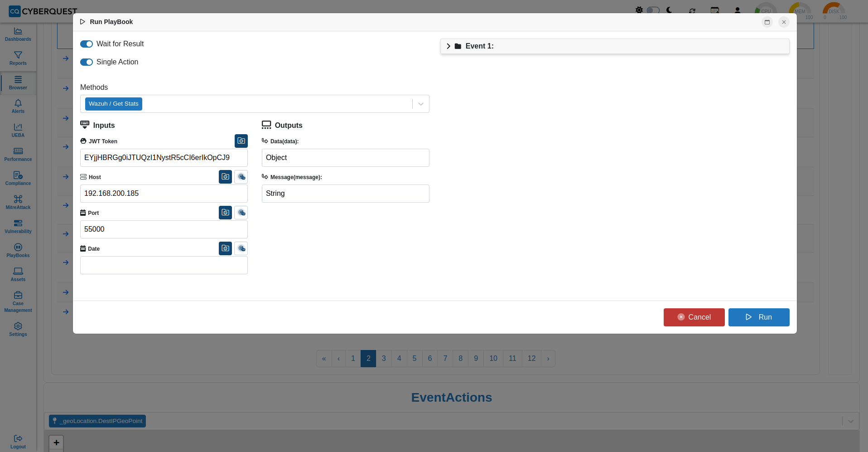Screen dimensions: 868x452
Task: Click the pointer-select button beside Date
Action: pyautogui.click(x=241, y=248)
